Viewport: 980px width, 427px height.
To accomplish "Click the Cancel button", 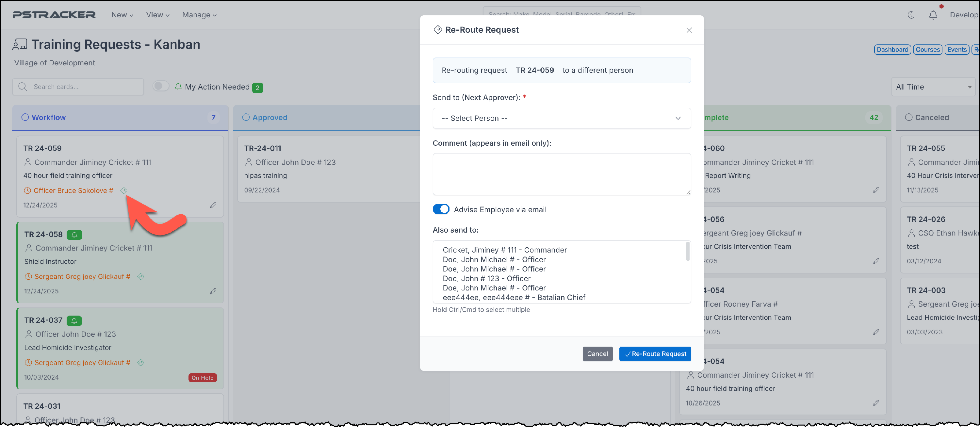I will click(597, 354).
